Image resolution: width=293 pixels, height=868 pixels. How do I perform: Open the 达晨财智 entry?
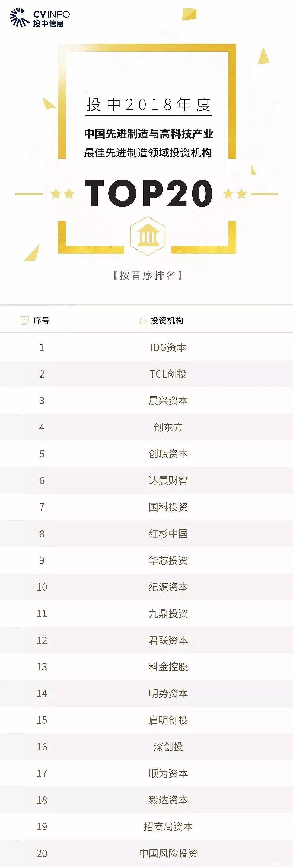coord(168,480)
